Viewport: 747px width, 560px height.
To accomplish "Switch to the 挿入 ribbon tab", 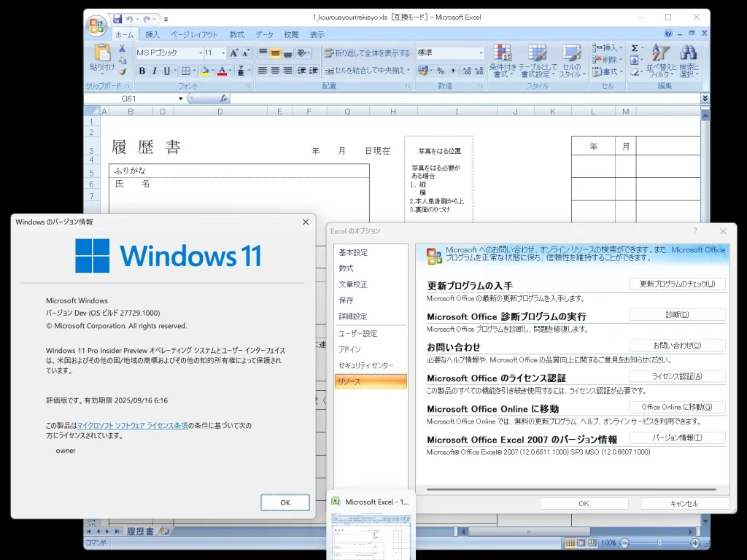I will click(x=152, y=34).
